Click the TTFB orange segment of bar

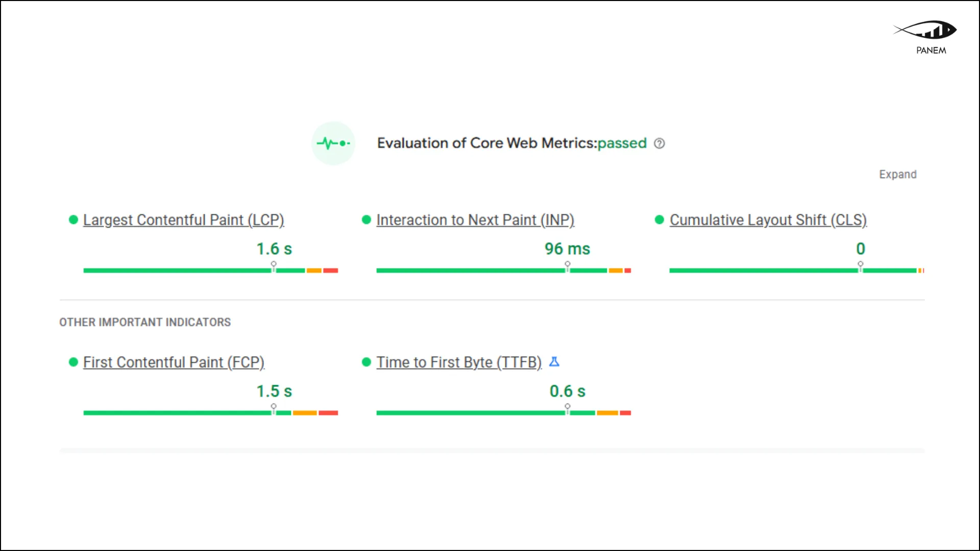point(607,413)
